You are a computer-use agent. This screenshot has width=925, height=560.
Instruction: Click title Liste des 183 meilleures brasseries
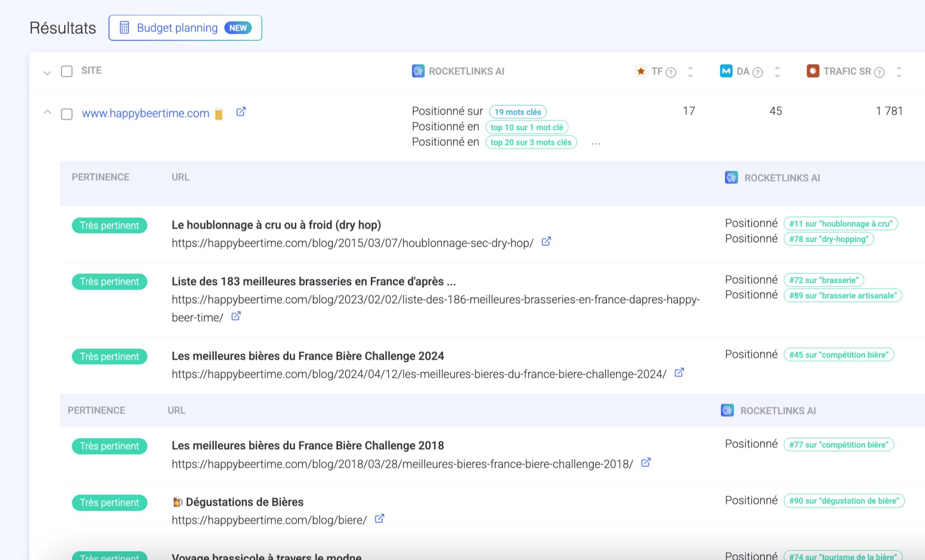[314, 281]
